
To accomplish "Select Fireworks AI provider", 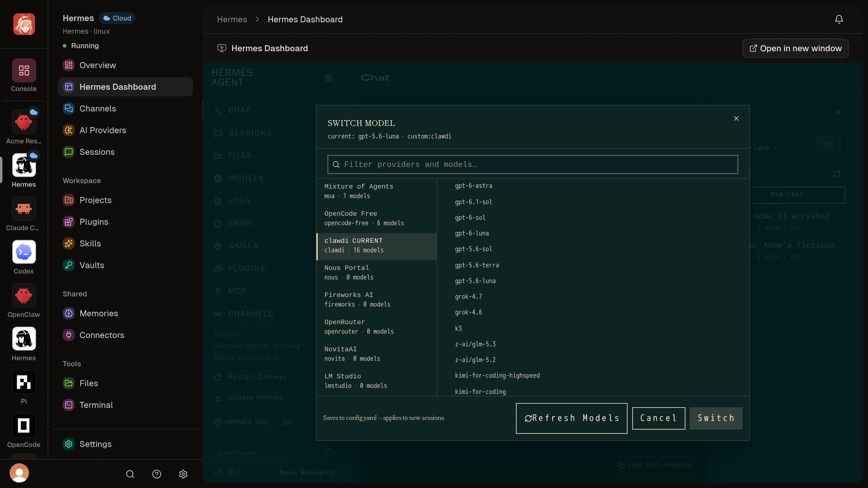I will pyautogui.click(x=377, y=299).
